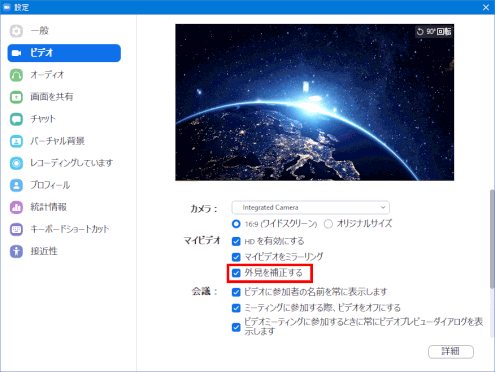Click the チャット speech bubble icon
This screenshot has height=372, width=495.
(16, 119)
